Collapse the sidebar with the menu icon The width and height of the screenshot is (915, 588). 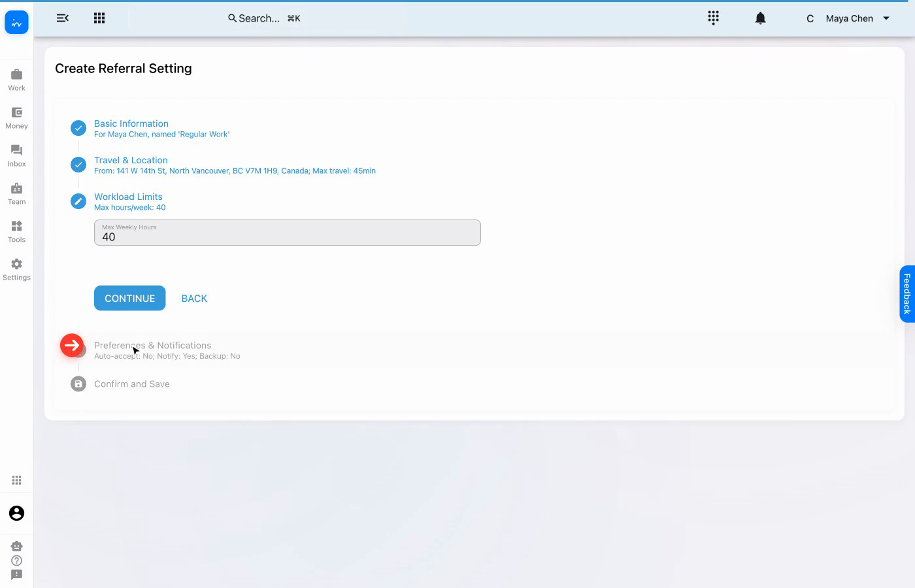click(63, 18)
